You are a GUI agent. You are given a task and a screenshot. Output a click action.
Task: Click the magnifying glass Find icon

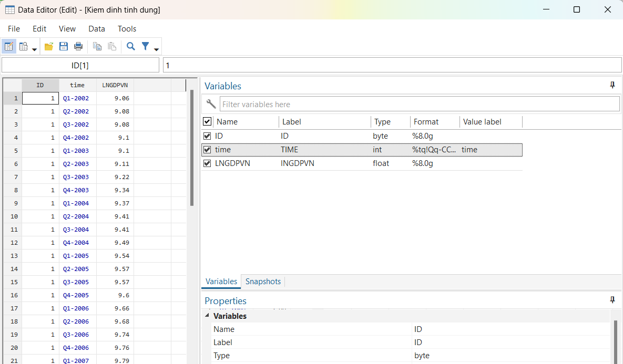point(131,46)
